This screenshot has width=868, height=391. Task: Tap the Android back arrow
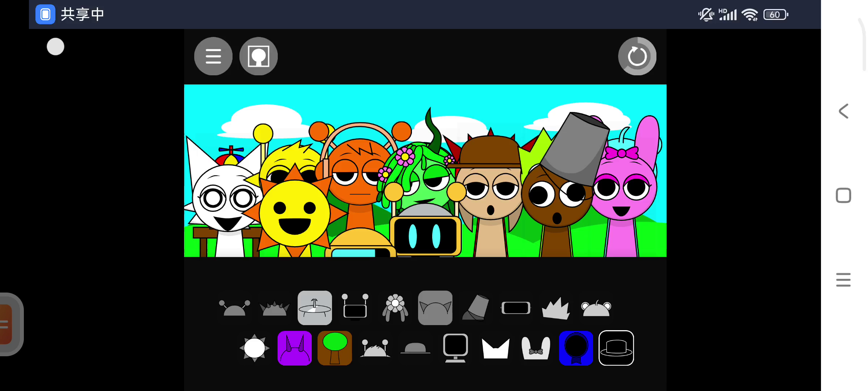[x=843, y=111]
